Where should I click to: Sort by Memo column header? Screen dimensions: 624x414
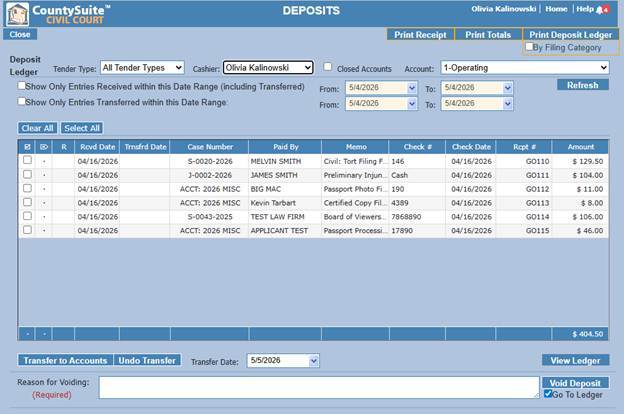coord(356,147)
